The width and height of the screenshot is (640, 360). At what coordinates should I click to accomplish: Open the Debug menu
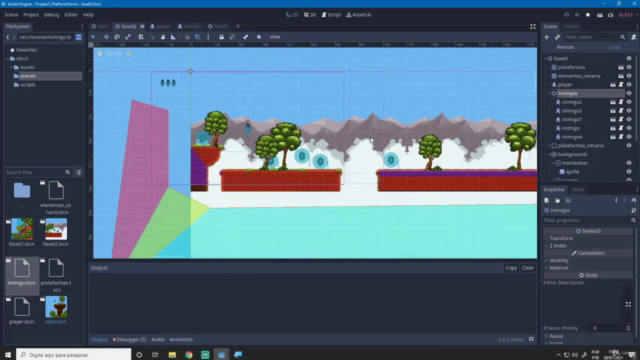click(51, 15)
